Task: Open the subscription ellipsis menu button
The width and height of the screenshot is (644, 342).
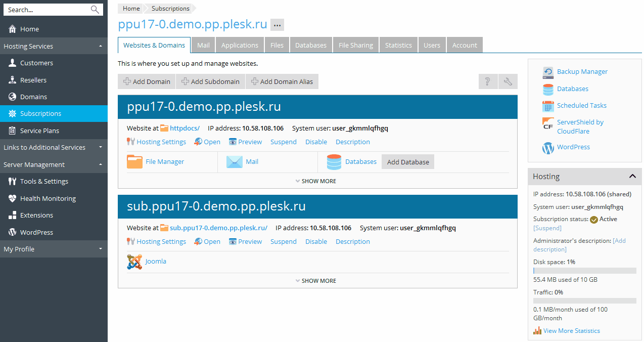Action: 277,25
